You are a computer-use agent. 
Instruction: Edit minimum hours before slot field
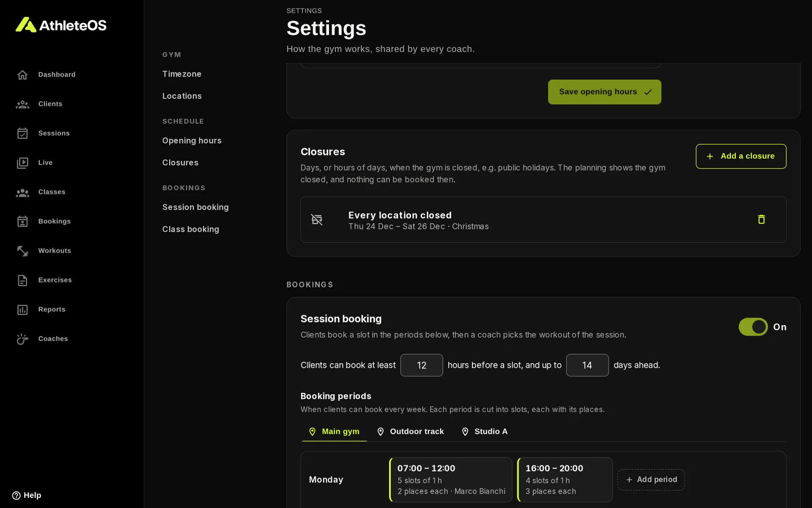(422, 365)
